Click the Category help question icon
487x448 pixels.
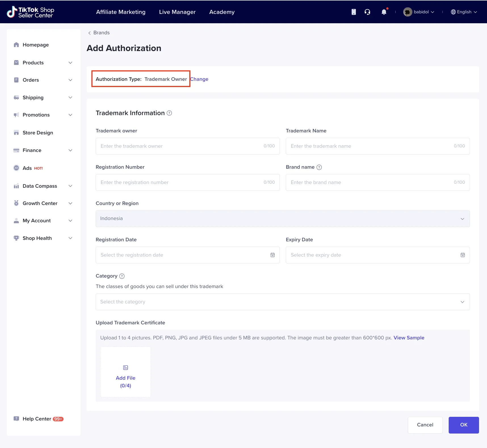click(x=122, y=276)
